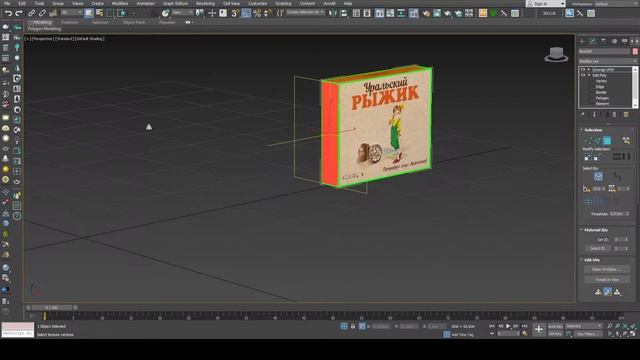The image size is (640, 360).
Task: Open the Sign In dropdown
Action: pos(546,4)
